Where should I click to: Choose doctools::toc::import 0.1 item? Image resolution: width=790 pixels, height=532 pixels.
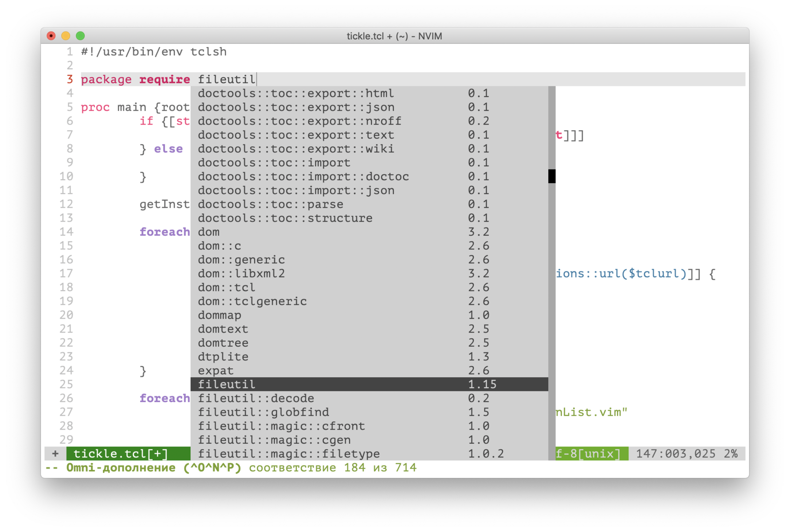(x=369, y=163)
